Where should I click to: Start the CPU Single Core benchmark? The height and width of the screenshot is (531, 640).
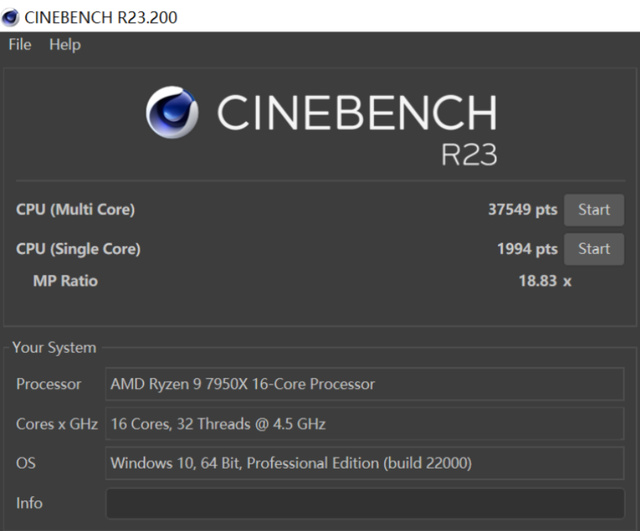[593, 249]
